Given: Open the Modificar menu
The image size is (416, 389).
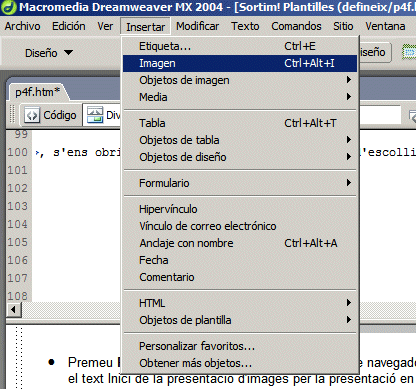Looking at the screenshot, I should (x=197, y=26).
